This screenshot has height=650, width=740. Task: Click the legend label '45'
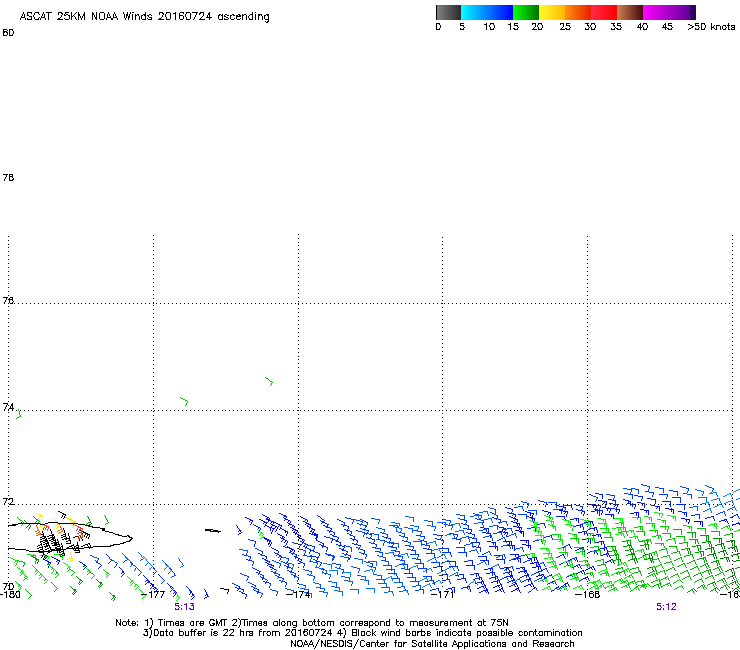click(667, 27)
